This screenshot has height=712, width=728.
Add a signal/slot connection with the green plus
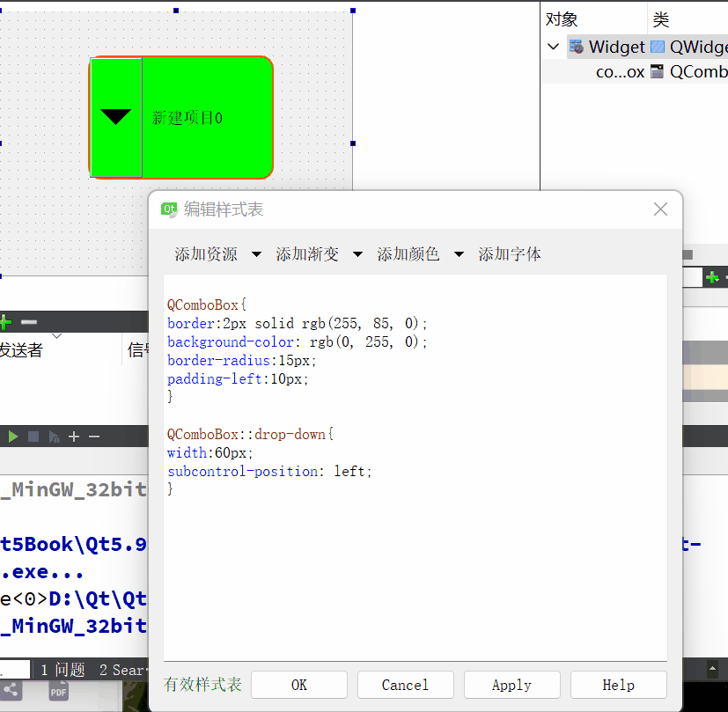click(4, 322)
